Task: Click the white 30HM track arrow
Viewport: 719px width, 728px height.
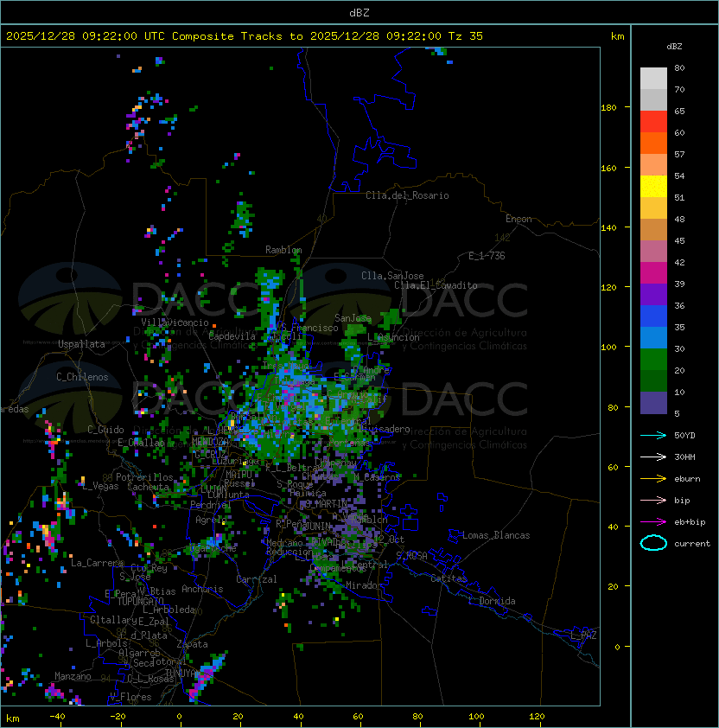Action: [653, 457]
